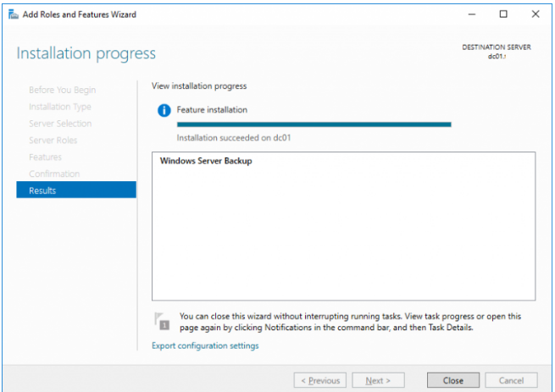Viewport: 555px width, 392px height.
Task: Minimize the wizard window
Action: click(472, 14)
